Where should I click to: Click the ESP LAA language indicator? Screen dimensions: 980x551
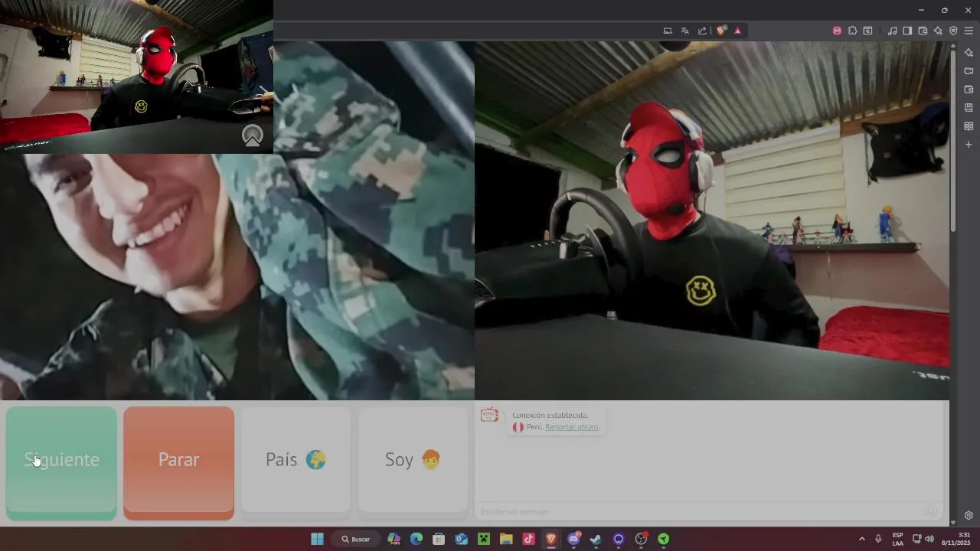(897, 539)
